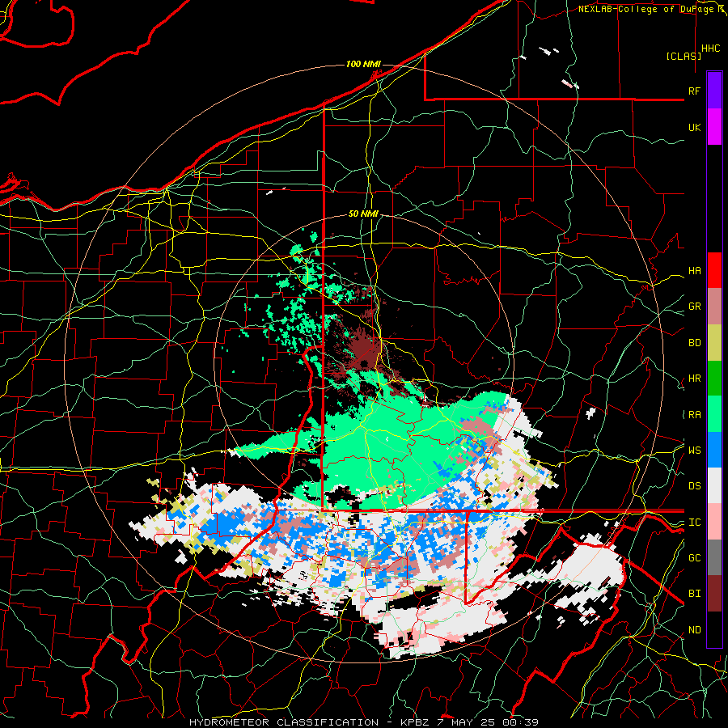Click the DS legend label
Viewport: 728px width, 728px height.
(x=694, y=485)
